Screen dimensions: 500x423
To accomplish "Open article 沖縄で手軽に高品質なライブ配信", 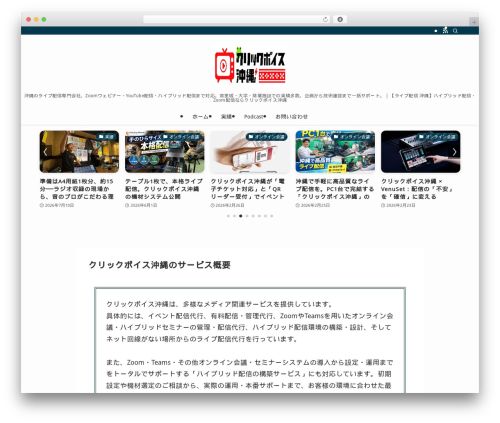I will pyautogui.click(x=335, y=189).
